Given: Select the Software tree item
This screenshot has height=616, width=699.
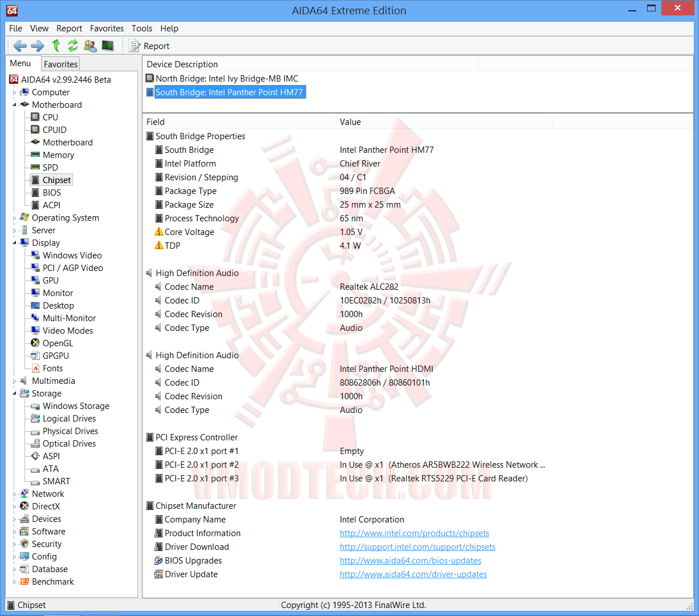Looking at the screenshot, I should 48,531.
